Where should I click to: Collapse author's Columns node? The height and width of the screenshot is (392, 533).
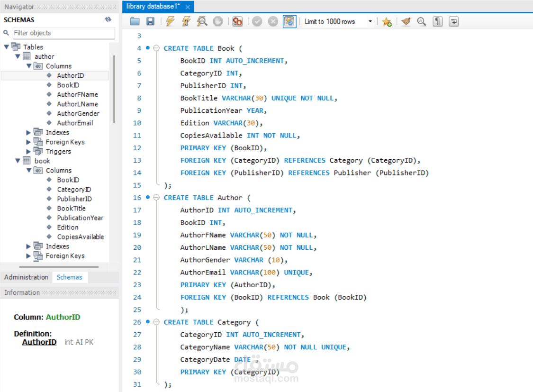pyautogui.click(x=29, y=66)
